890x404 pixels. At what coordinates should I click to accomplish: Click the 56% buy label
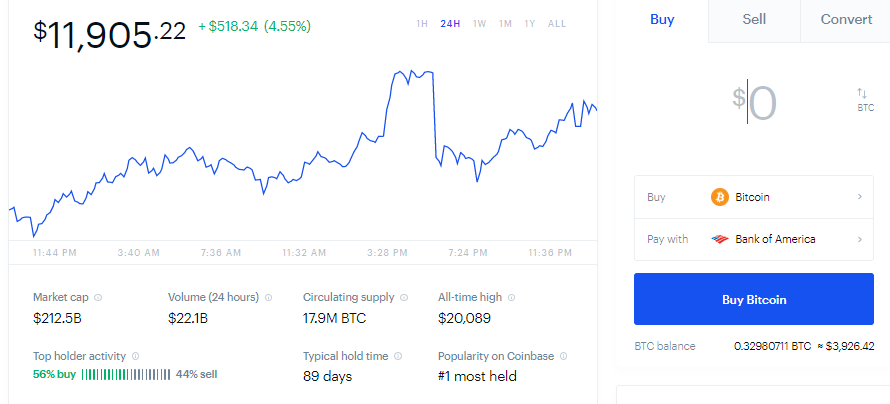coord(54,374)
